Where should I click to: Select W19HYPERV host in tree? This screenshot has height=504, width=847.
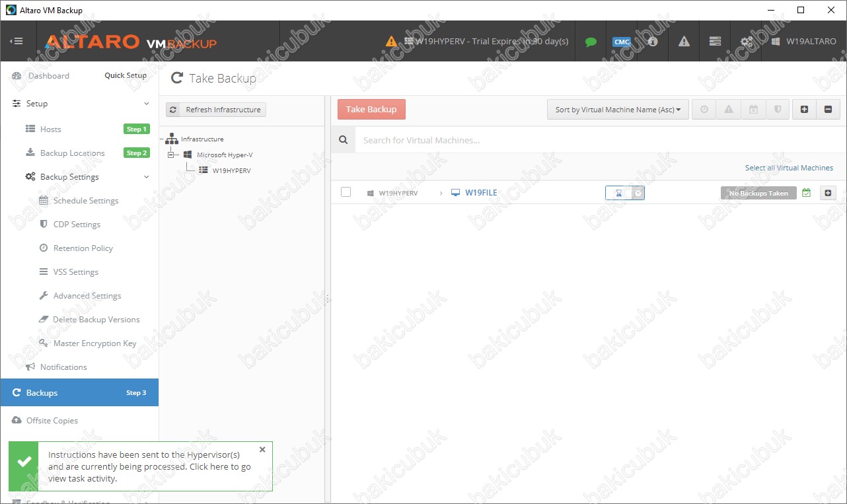point(232,170)
